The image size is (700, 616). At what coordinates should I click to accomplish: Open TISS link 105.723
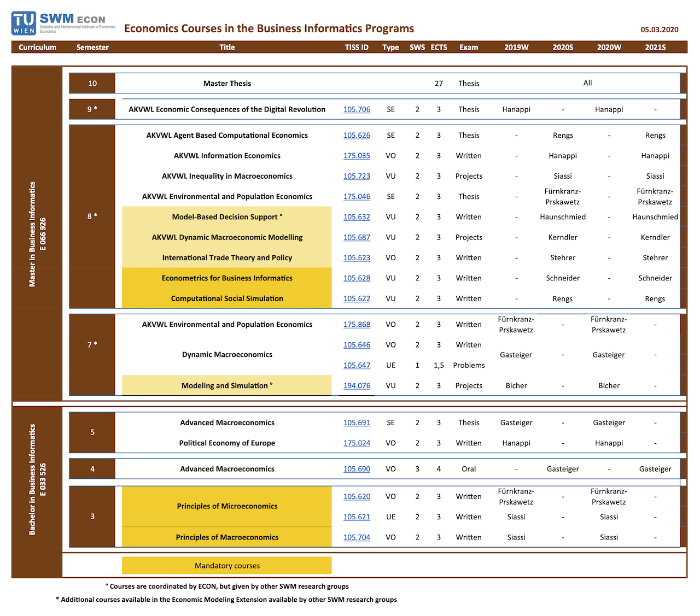tap(357, 176)
